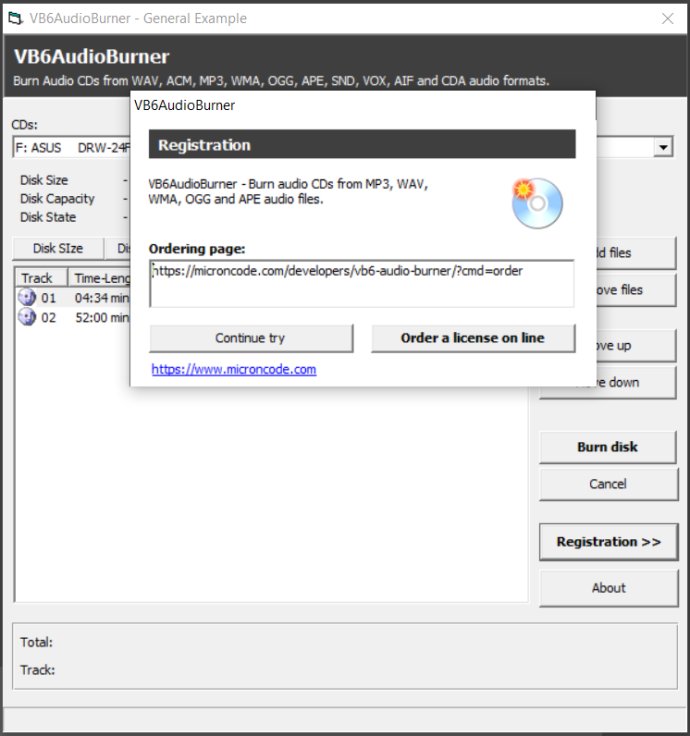Viewport: 690px width, 736px height.
Task: Click the Registration header in dialog
Action: (x=362, y=144)
